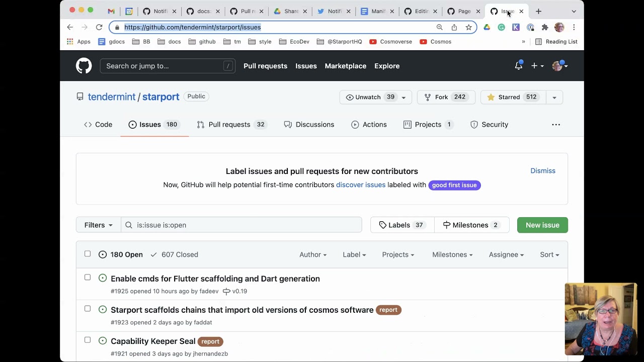Open the Grammarly extension icon
The width and height of the screenshot is (644, 362).
[502, 27]
